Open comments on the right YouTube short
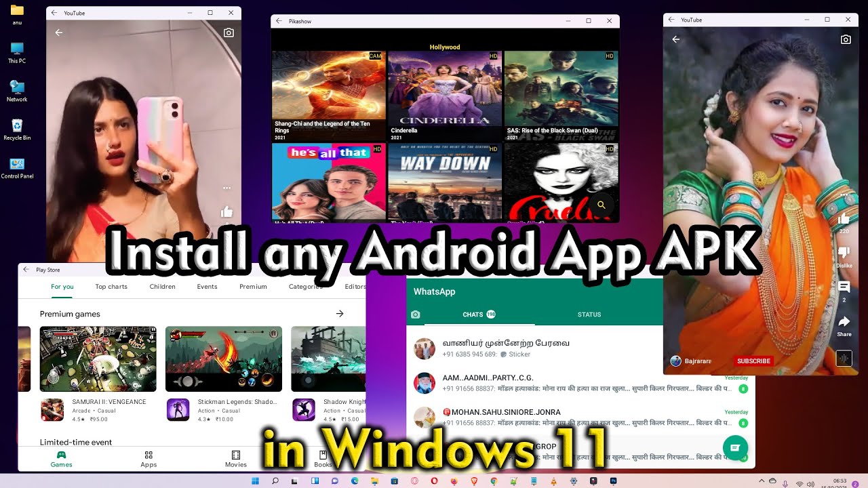Screen dimensions: 868x488 pos(844,287)
